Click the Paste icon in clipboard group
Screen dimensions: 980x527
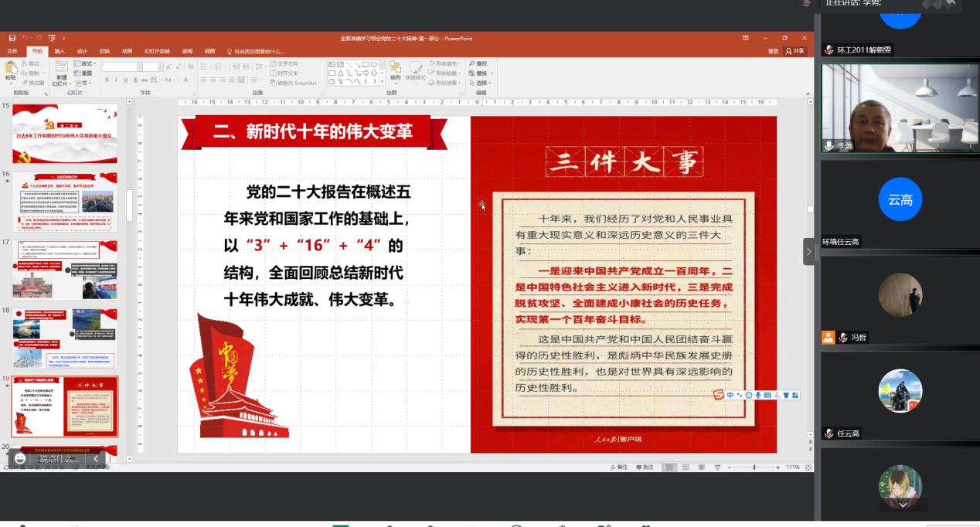[11, 70]
